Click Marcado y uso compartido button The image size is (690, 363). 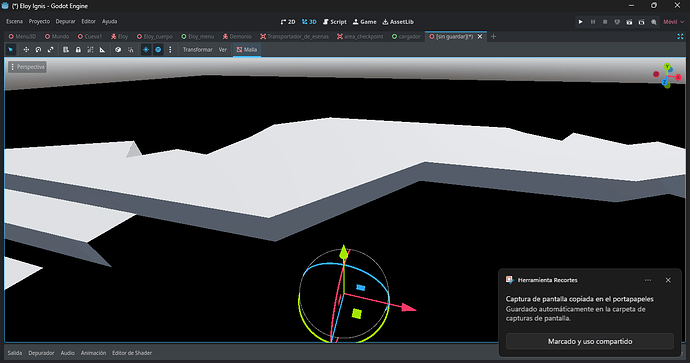pyautogui.click(x=590, y=341)
